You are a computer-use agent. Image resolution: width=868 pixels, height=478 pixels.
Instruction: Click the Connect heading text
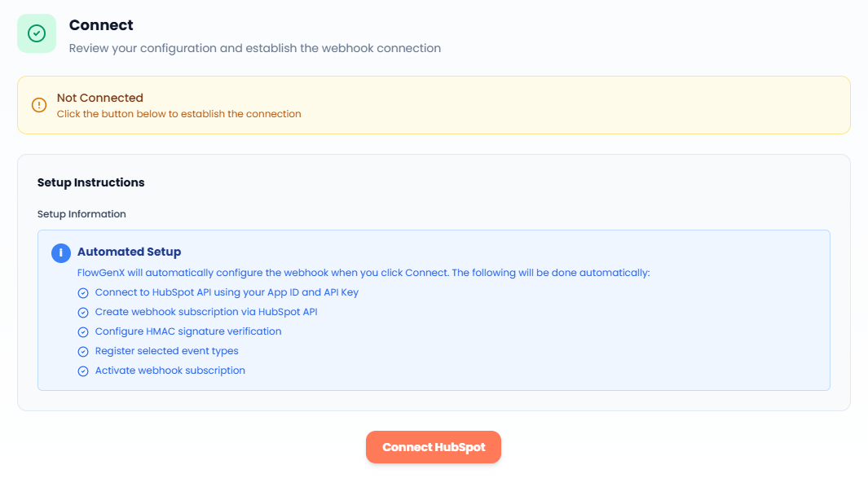(101, 25)
